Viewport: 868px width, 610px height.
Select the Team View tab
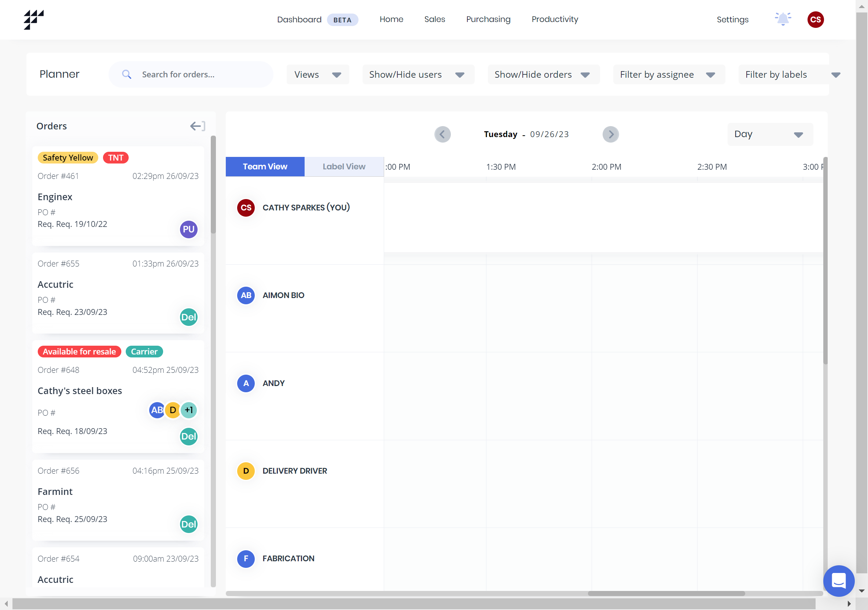[x=265, y=166]
